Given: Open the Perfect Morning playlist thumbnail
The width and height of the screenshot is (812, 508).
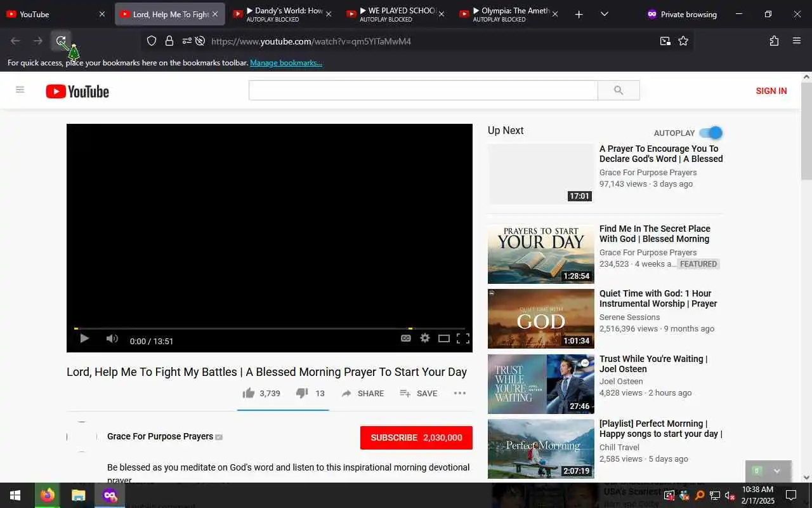Looking at the screenshot, I should tap(541, 449).
